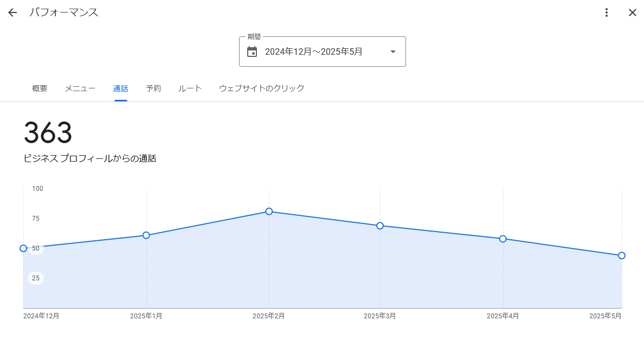This screenshot has height=346, width=644.
Task: Select the 2025年2月 peak data point
Action: pyautogui.click(x=269, y=212)
